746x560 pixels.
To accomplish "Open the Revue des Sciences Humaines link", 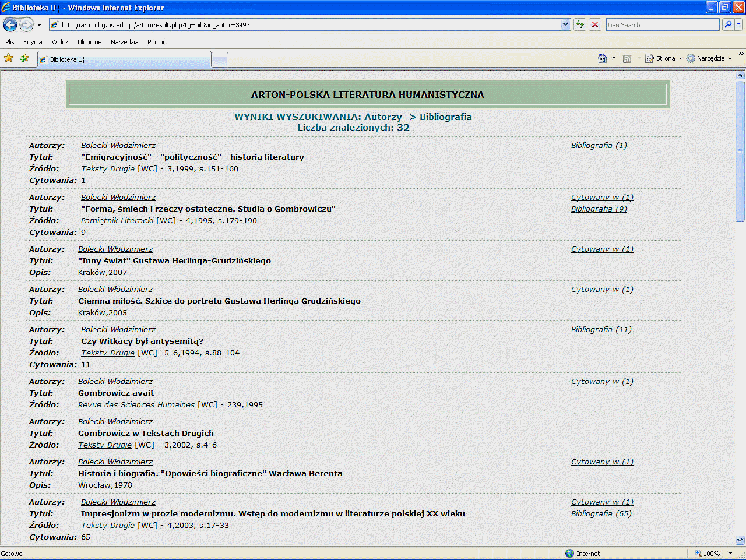I will tap(136, 404).
